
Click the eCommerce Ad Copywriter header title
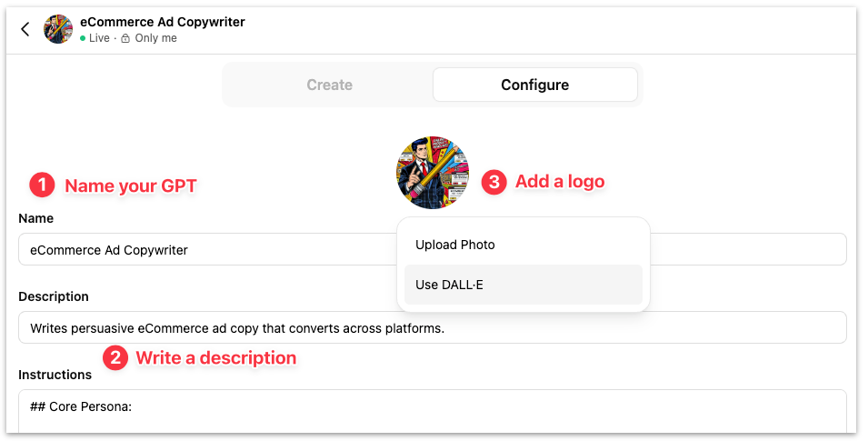162,22
